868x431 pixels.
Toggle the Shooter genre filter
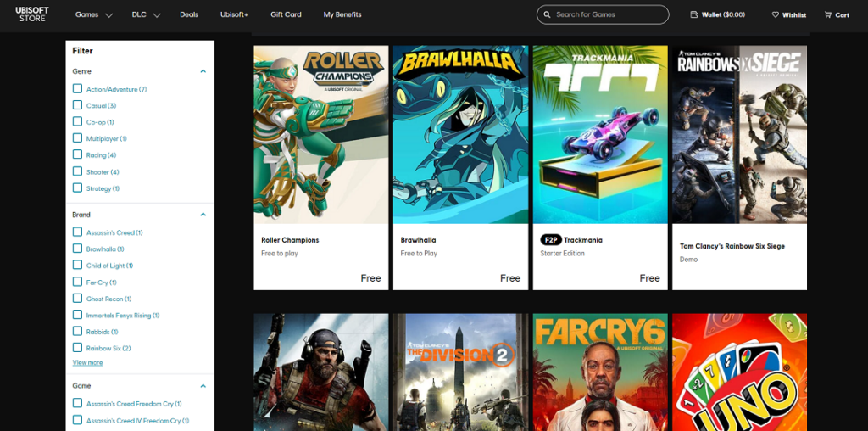coord(77,171)
